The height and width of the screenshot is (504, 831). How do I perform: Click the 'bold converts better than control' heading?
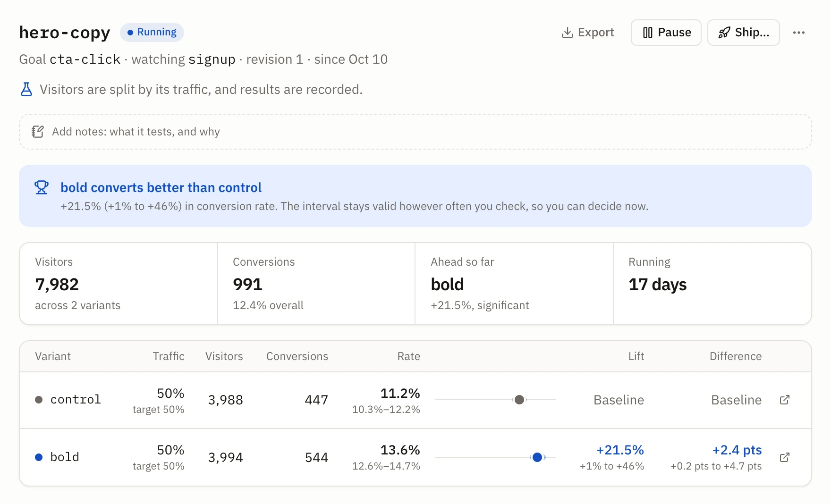(x=161, y=188)
